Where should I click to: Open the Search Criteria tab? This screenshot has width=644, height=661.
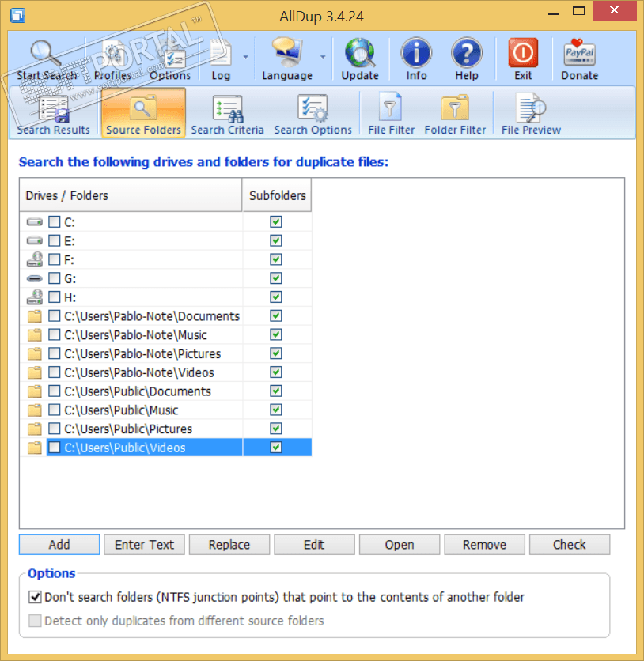pos(227,112)
